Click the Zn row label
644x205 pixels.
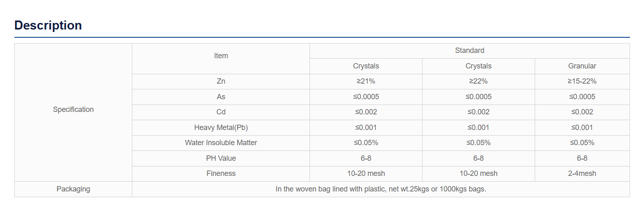click(221, 81)
